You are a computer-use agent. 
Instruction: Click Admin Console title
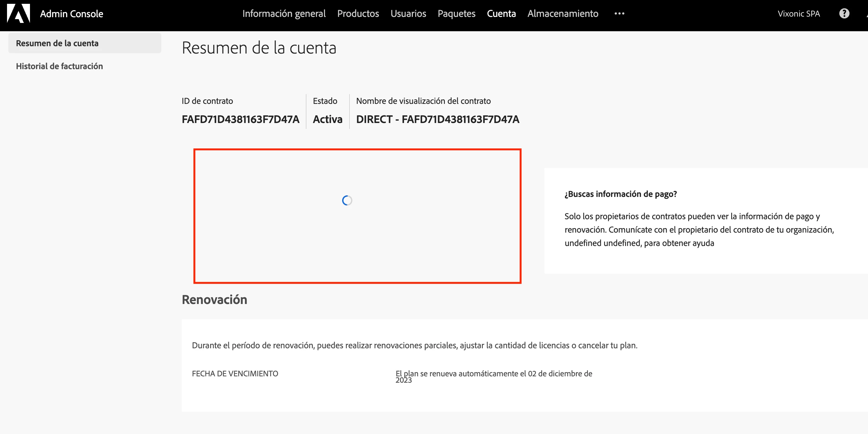[x=71, y=14]
